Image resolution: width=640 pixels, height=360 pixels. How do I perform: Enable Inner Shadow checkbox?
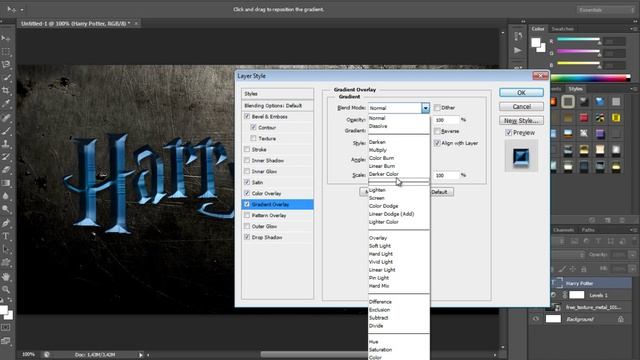[x=247, y=160]
